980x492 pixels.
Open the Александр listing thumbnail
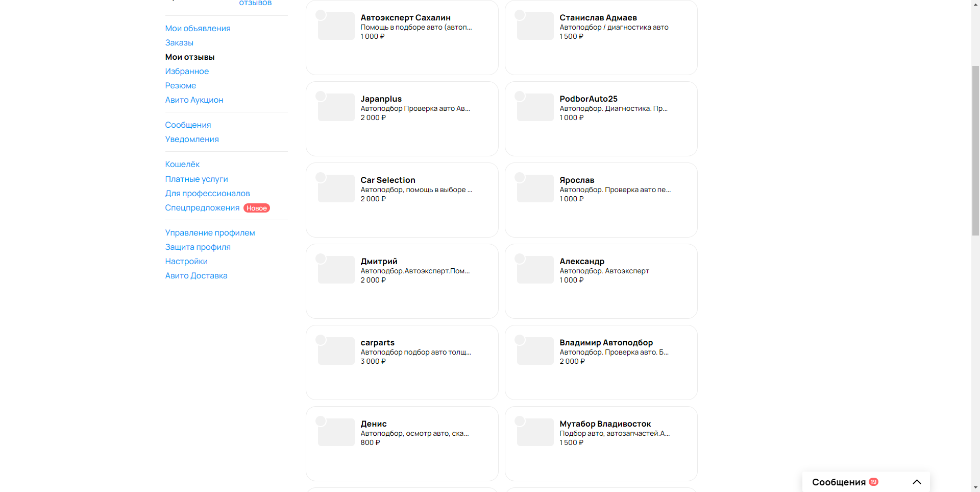point(535,270)
